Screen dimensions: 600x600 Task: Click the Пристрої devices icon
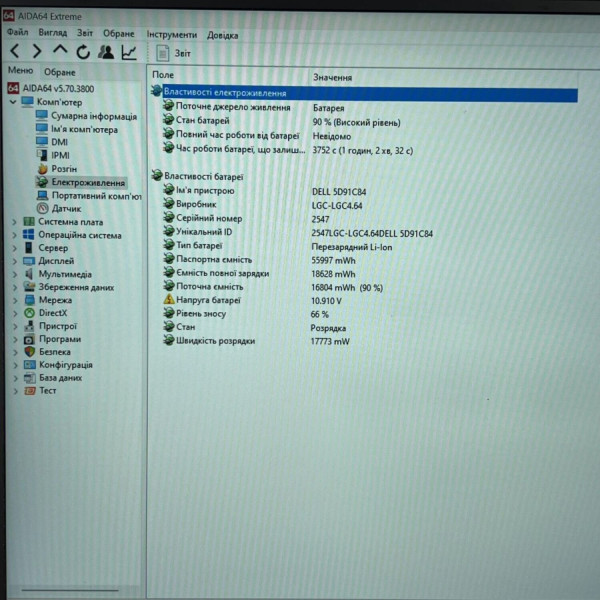coord(29,326)
